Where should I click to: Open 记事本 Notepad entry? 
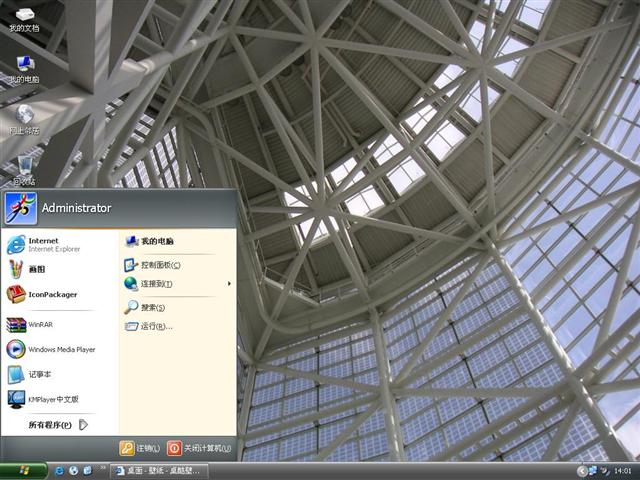[x=60, y=374]
